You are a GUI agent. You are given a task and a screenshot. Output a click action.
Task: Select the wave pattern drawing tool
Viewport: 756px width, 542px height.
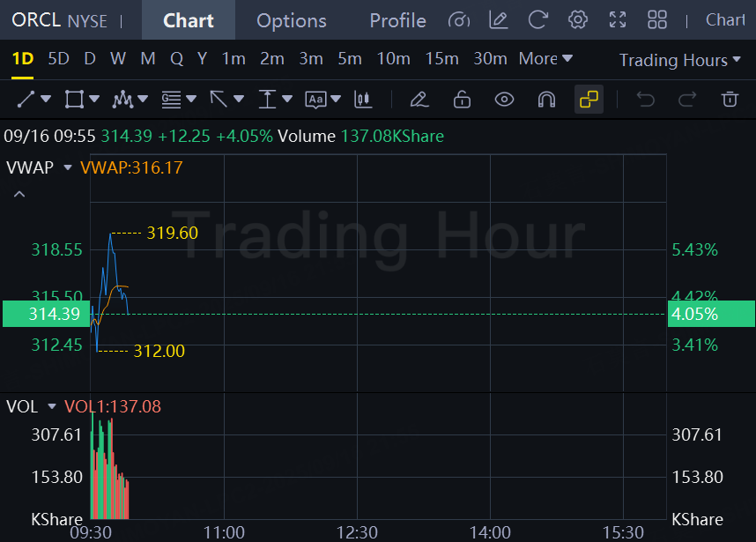[122, 100]
